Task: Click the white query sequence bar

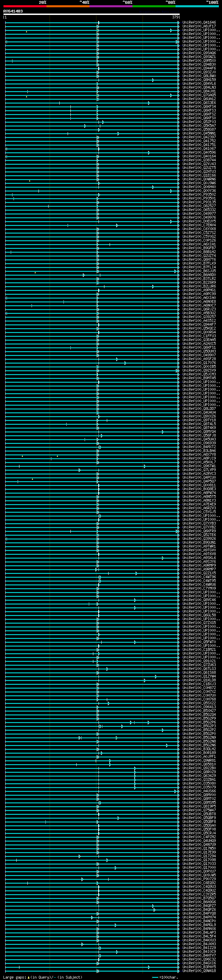Action: click(x=92, y=15)
